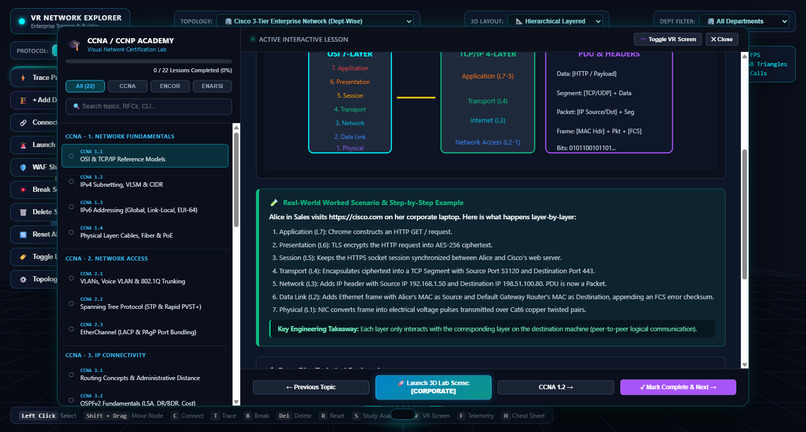Viewport: 806px width, 432px height.
Task: Mark CCNA 1.3 IPv6 Addressing completion circle
Action: tap(71, 206)
